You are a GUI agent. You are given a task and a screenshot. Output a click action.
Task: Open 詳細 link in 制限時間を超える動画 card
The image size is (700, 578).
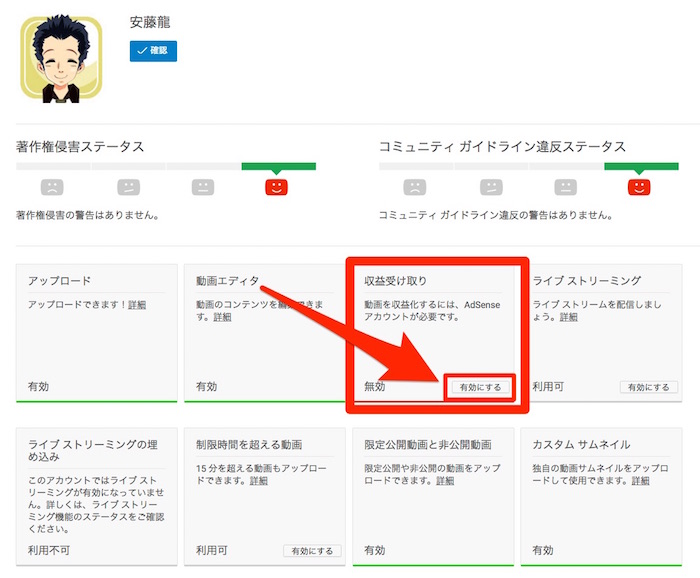259,481
